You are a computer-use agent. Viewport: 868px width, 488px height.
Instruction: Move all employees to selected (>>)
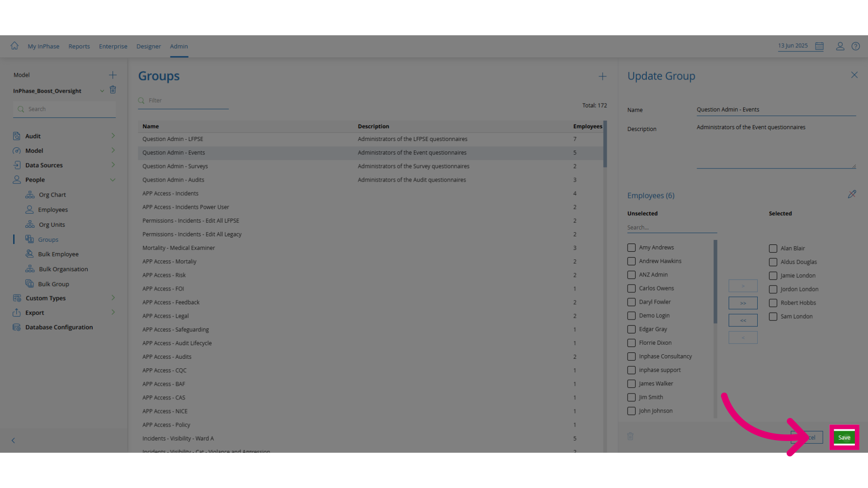(743, 303)
